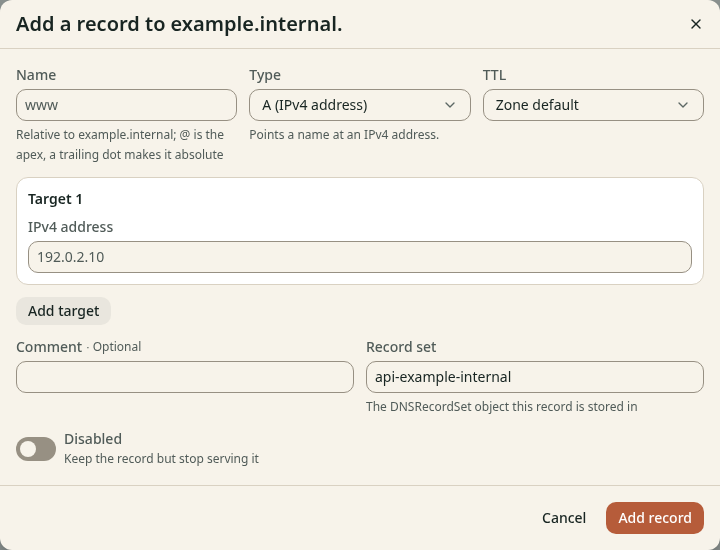Open the Type dropdown
This screenshot has width=720, height=550.
[x=360, y=105]
